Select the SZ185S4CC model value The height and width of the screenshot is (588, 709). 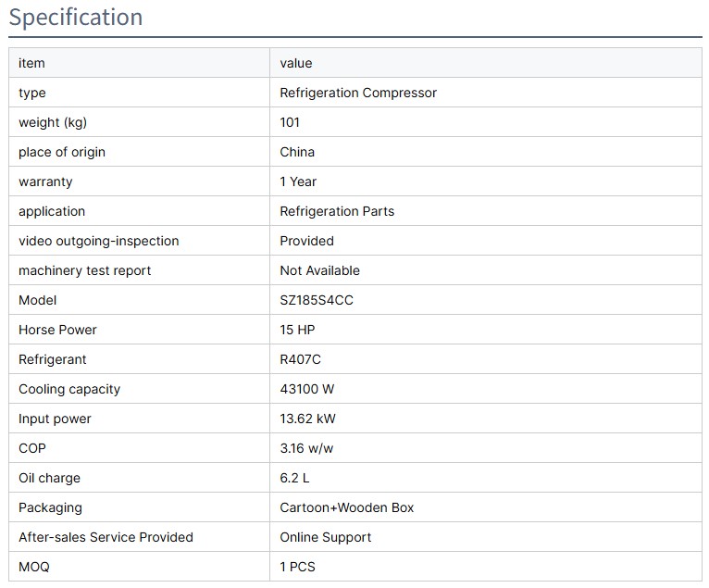[317, 300]
